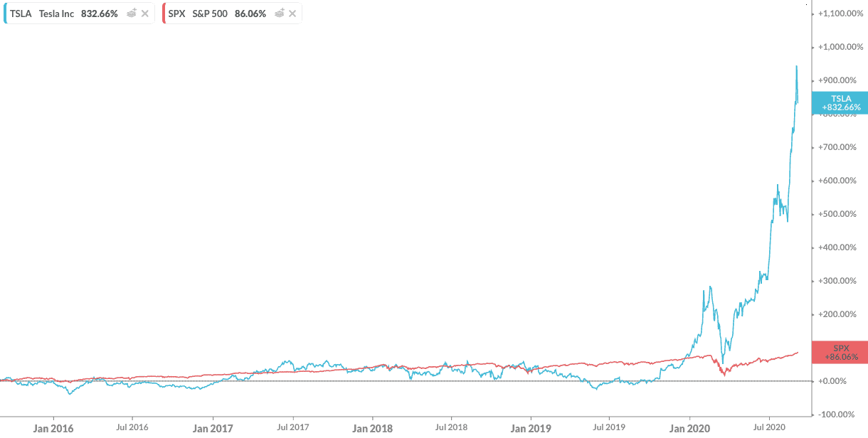Click the Jul 2020 date label
The height and width of the screenshot is (438, 868).
pyautogui.click(x=769, y=429)
